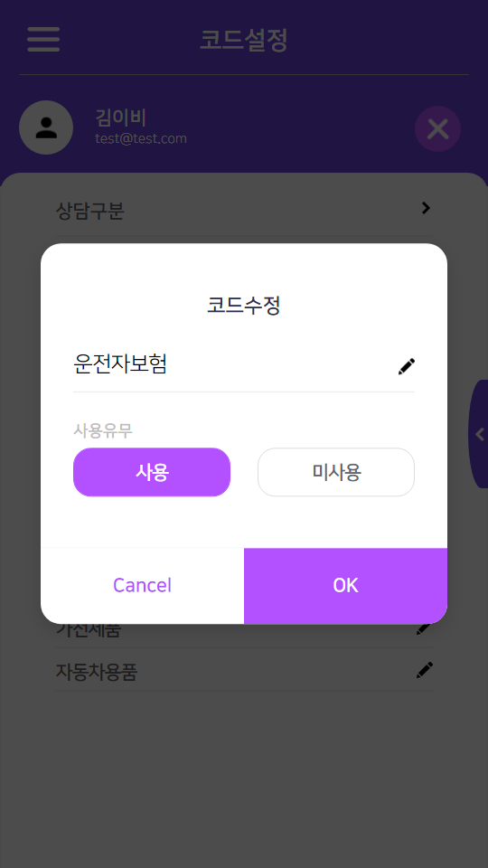Cancel the 코드수정 dialog
488x868 pixels.
coord(142,586)
